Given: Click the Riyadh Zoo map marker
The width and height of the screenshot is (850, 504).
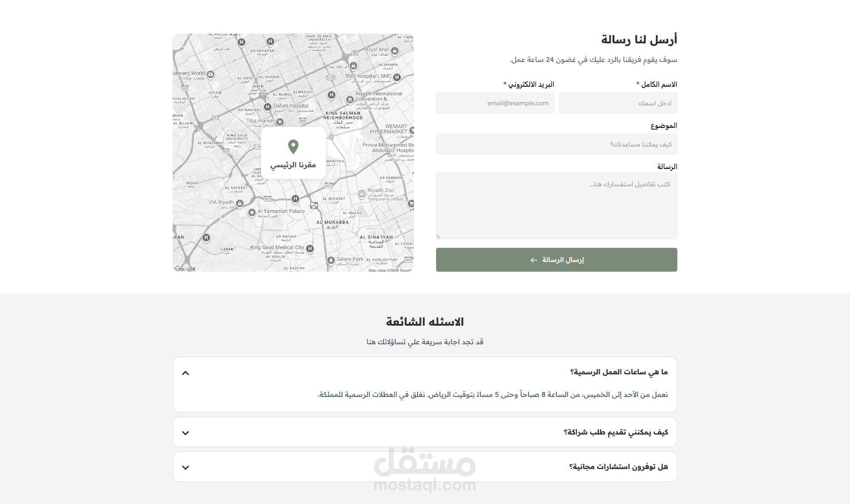Looking at the screenshot, I should coord(362,193).
